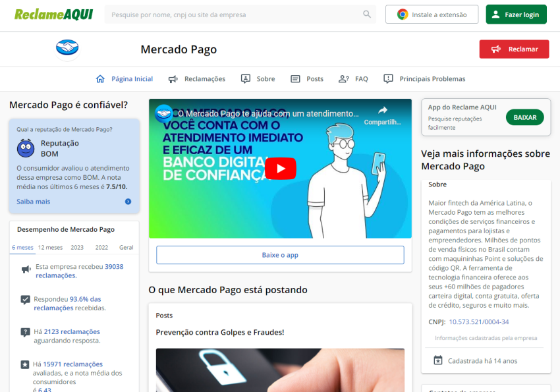Open the Reclamações tab
The width and height of the screenshot is (560, 392).
coord(197,79)
